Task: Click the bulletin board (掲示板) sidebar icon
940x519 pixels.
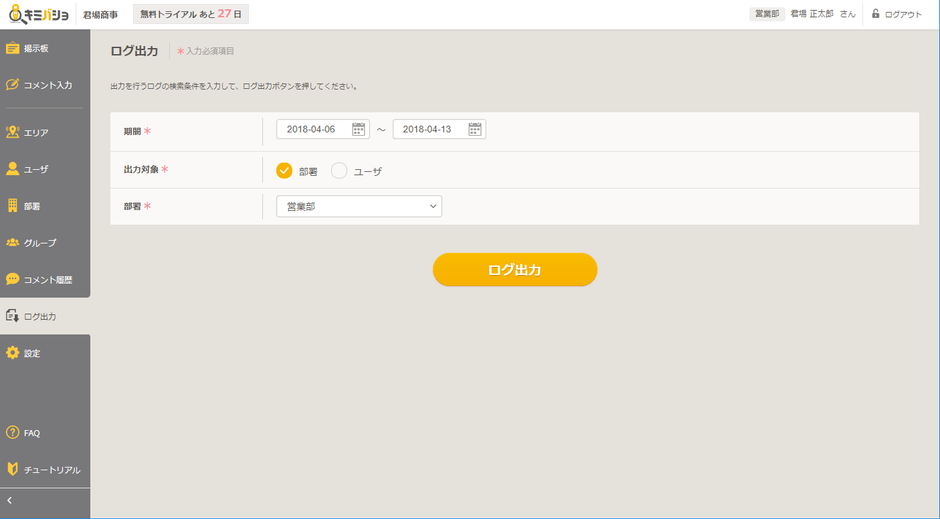Action: point(13,48)
